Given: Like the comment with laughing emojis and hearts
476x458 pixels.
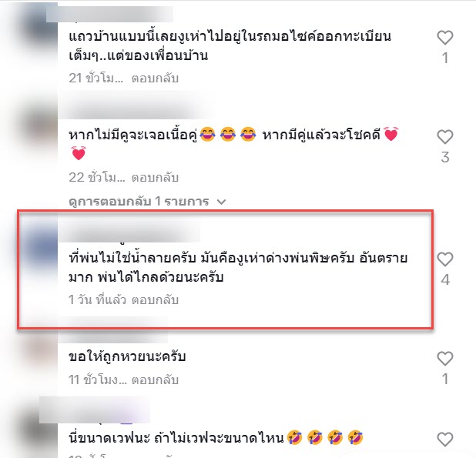Looking at the screenshot, I should click(445, 137).
